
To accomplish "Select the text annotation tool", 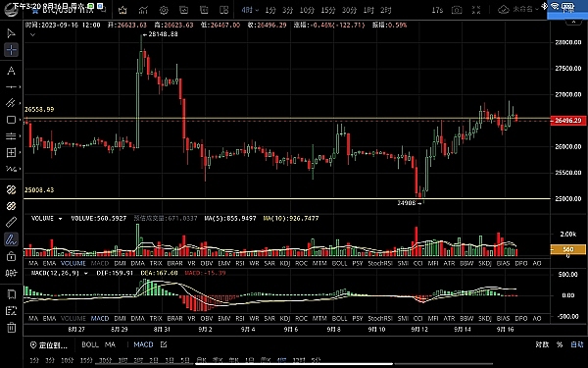I will pos(11,71).
